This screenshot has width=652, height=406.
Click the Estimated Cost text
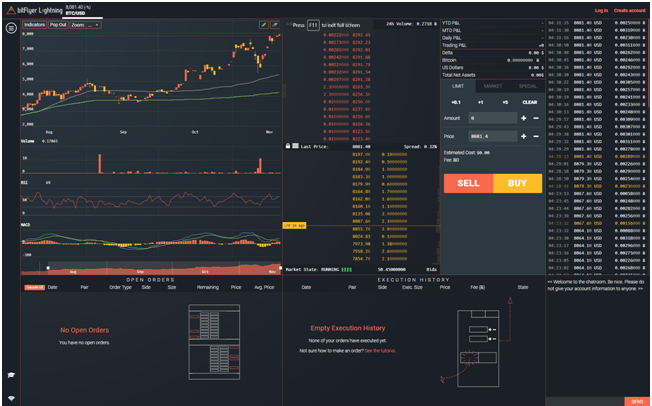click(467, 153)
